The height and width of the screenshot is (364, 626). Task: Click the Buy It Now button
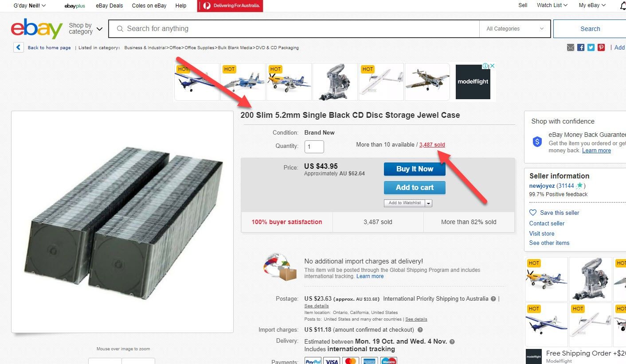point(415,169)
